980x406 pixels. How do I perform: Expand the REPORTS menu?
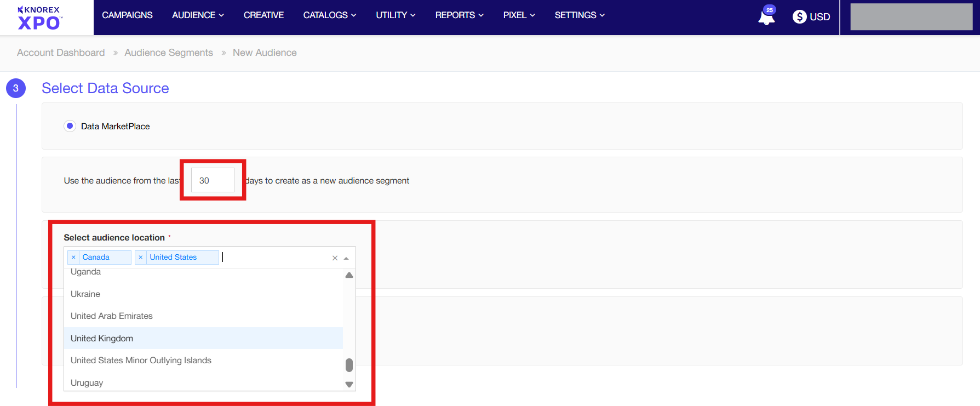tap(460, 15)
